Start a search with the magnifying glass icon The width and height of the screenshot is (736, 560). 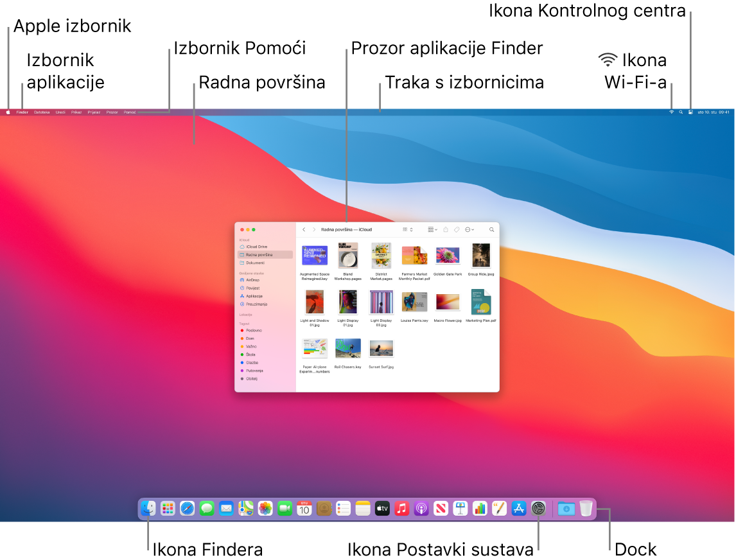point(491,229)
